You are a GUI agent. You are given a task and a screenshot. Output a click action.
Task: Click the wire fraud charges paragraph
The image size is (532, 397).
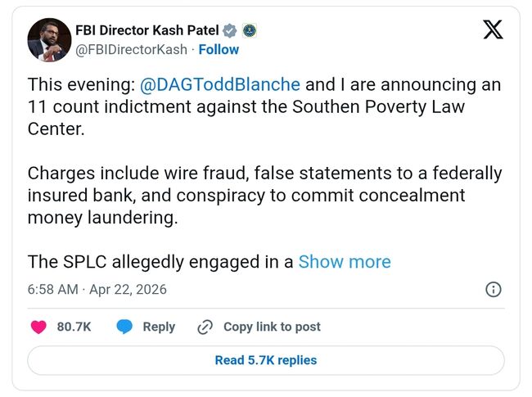tap(264, 196)
